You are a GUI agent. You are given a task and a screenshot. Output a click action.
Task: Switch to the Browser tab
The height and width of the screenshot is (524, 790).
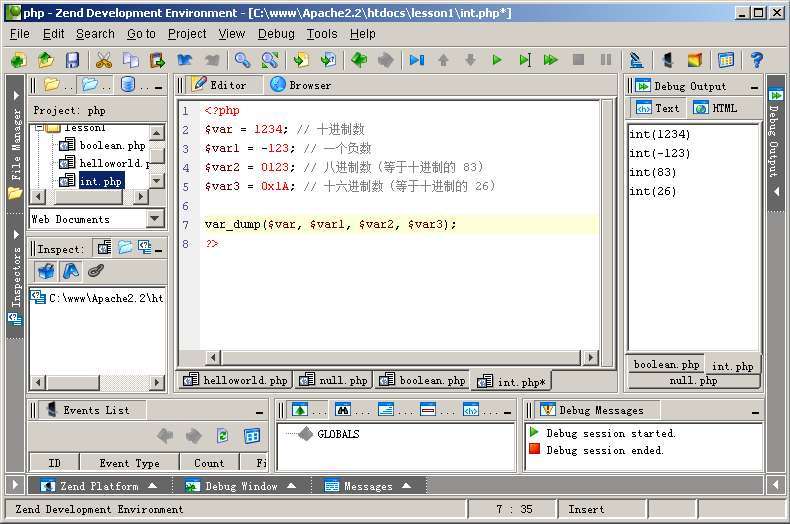(301, 85)
